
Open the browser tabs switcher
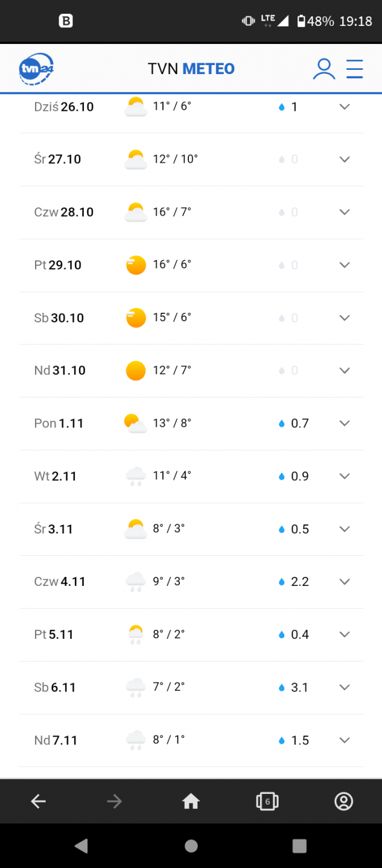267,801
